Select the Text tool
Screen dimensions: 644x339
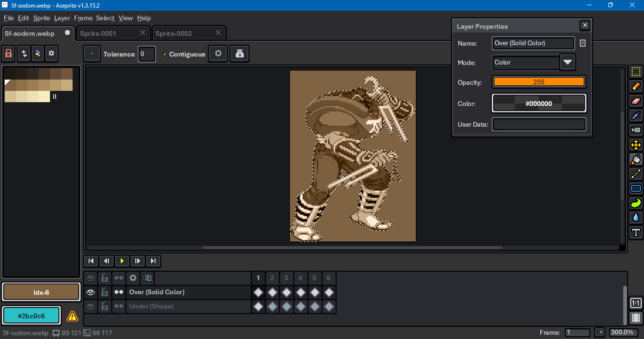[636, 232]
